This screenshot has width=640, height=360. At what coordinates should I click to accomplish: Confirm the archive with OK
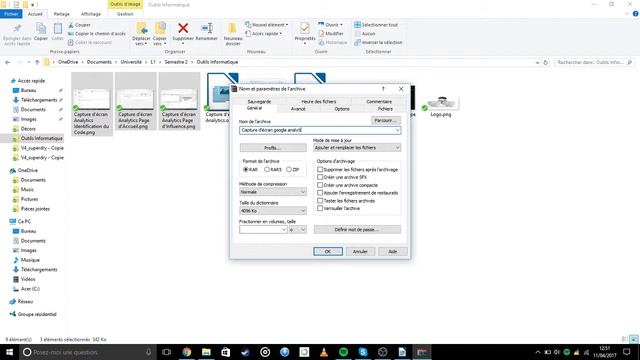(x=328, y=251)
